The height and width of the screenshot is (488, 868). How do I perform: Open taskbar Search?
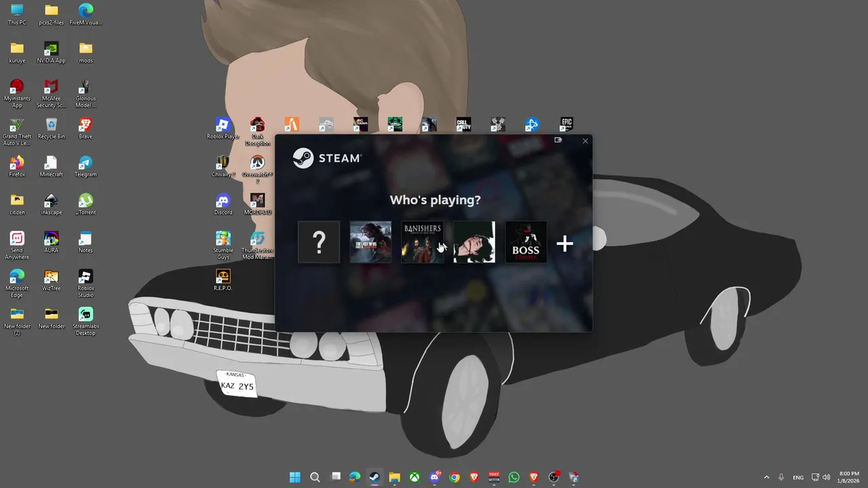(315, 477)
